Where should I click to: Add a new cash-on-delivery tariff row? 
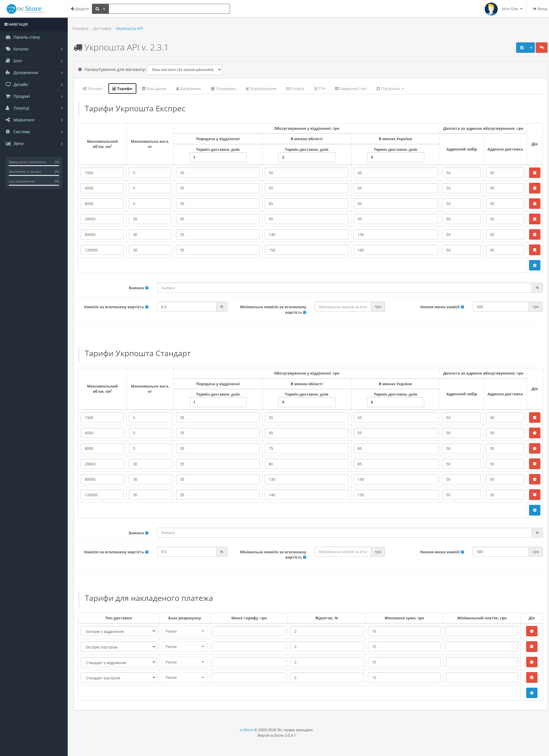pyautogui.click(x=531, y=693)
